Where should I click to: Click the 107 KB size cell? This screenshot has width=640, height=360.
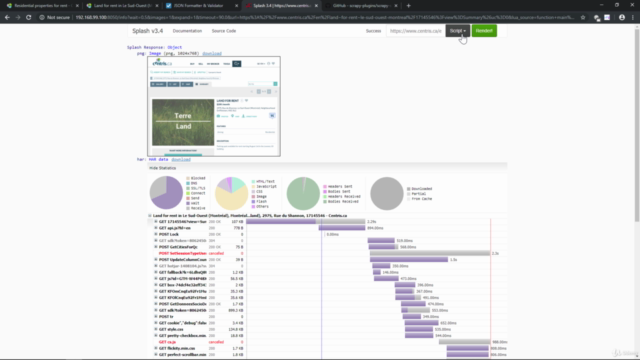237,222
